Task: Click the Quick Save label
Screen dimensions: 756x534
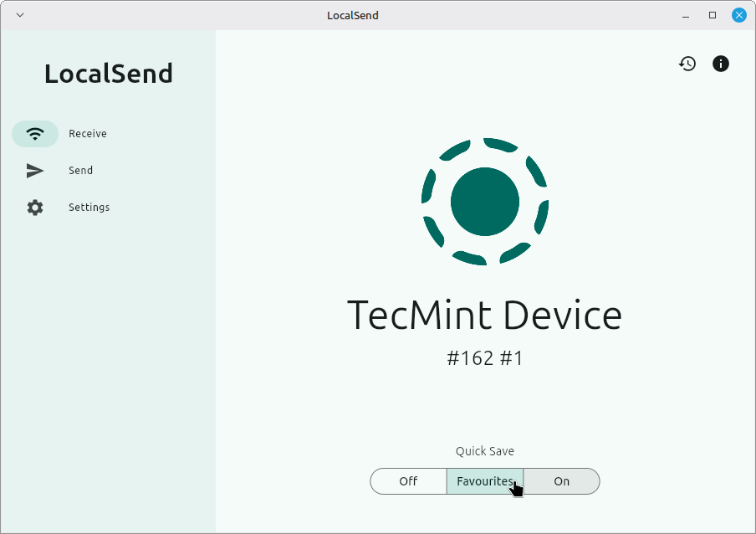Action: (484, 451)
